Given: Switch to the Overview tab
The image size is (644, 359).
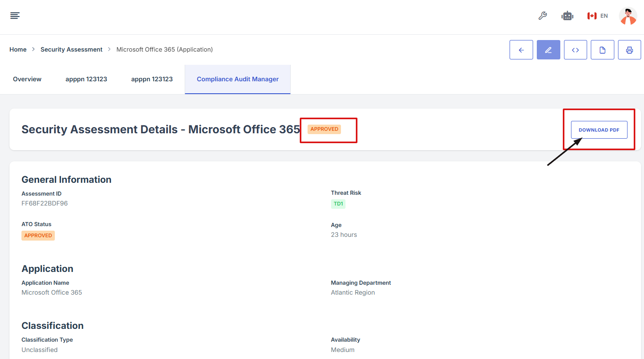Looking at the screenshot, I should 27,79.
